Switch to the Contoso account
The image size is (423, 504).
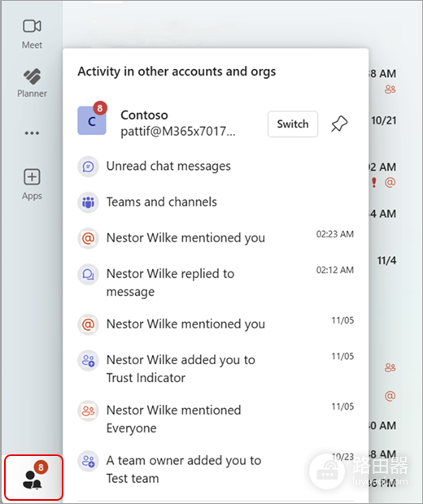pyautogui.click(x=293, y=124)
